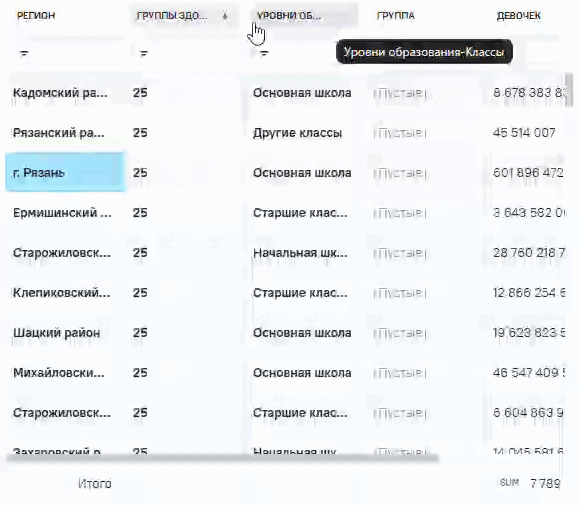This screenshot has width=581, height=505.
Task: Click sort arrow in Группы здо... header
Action: point(225,16)
